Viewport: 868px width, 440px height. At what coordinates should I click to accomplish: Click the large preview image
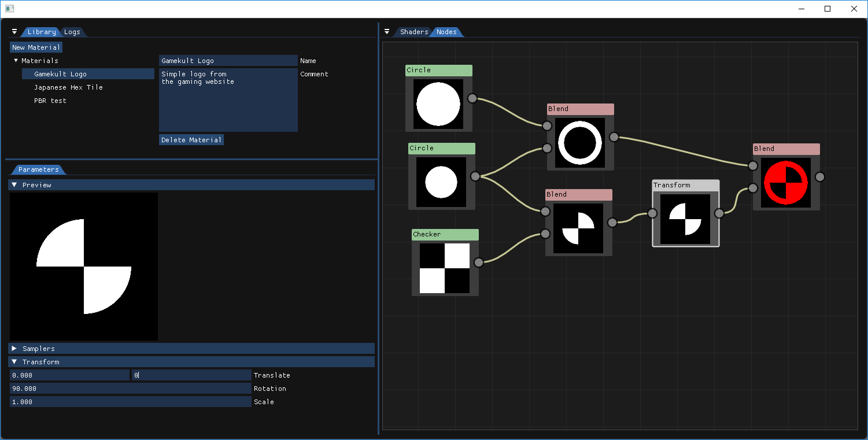click(84, 267)
